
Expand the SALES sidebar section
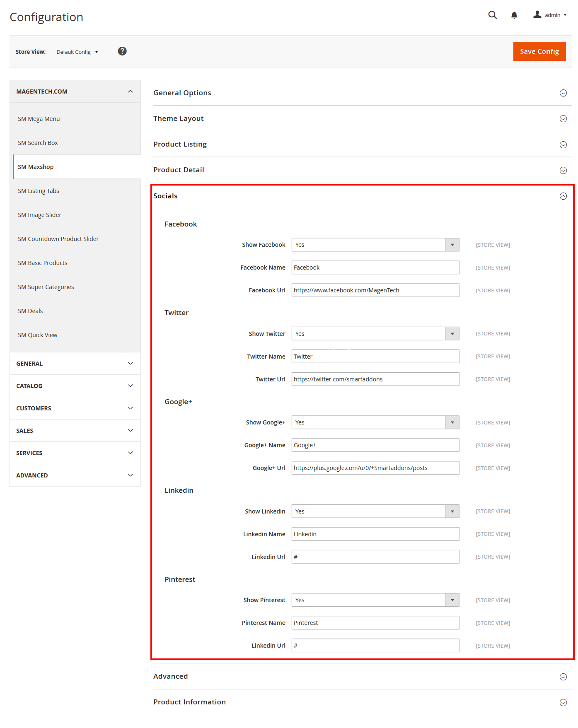(75, 431)
